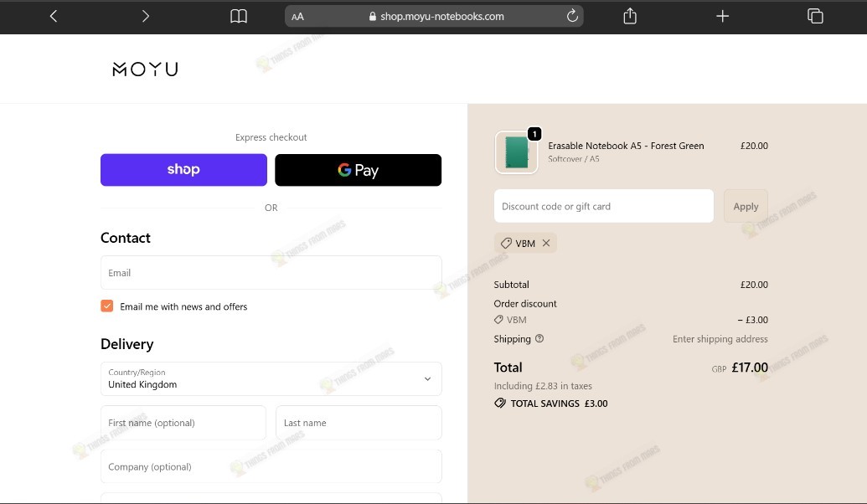Click the Contact section heading

(126, 238)
